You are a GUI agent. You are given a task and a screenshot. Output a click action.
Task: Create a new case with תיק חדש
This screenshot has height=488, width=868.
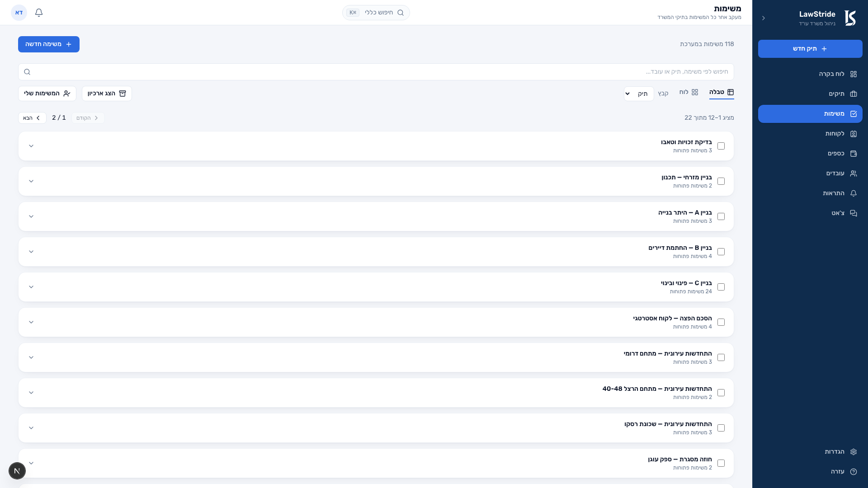click(810, 49)
